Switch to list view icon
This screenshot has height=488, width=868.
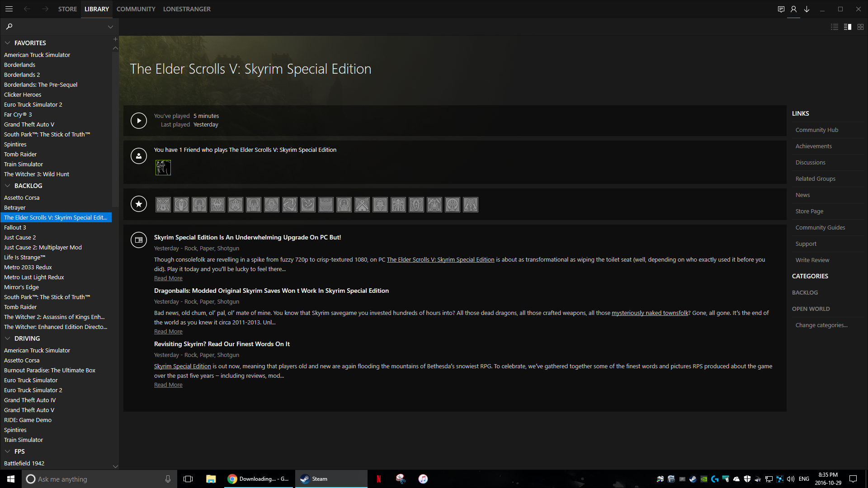[x=835, y=27]
